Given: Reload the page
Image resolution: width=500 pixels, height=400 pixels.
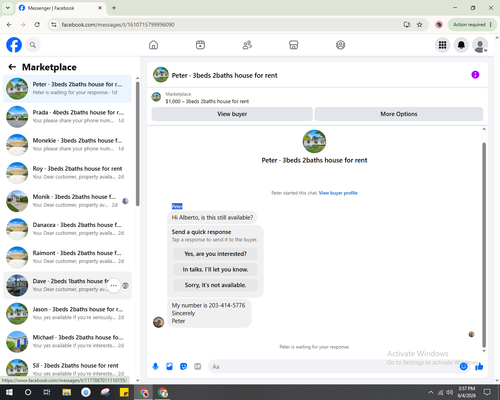Looking at the screenshot, I should click(x=37, y=25).
